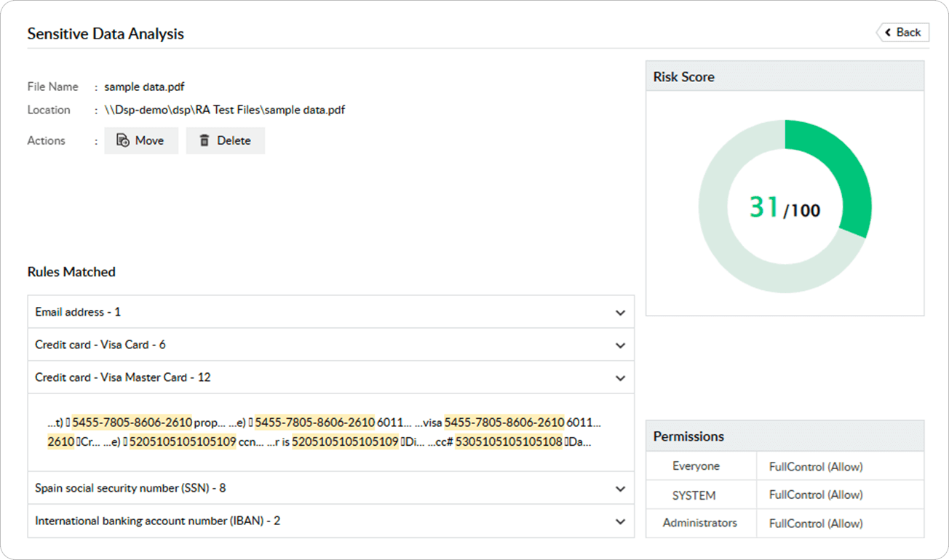The width and height of the screenshot is (949, 560).
Task: Click the left chevron in the Back button
Action: click(888, 32)
